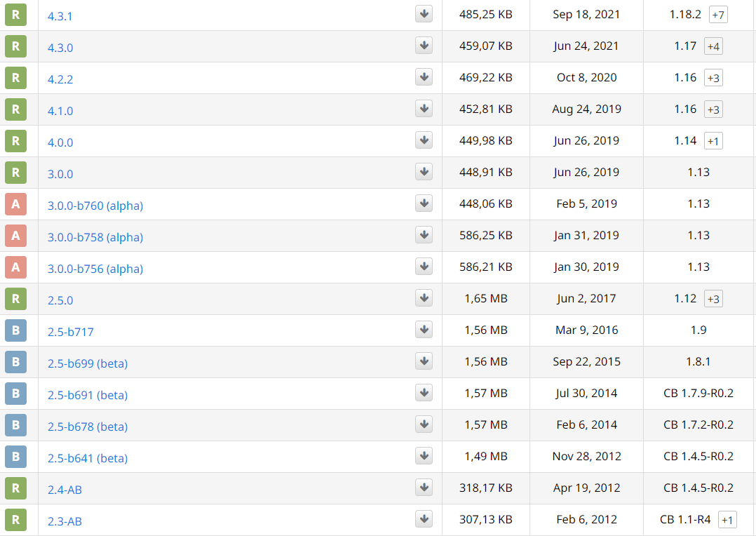Viewport: 756px width, 536px height.
Task: Open the 2.3-AB file link
Action: click(x=65, y=521)
